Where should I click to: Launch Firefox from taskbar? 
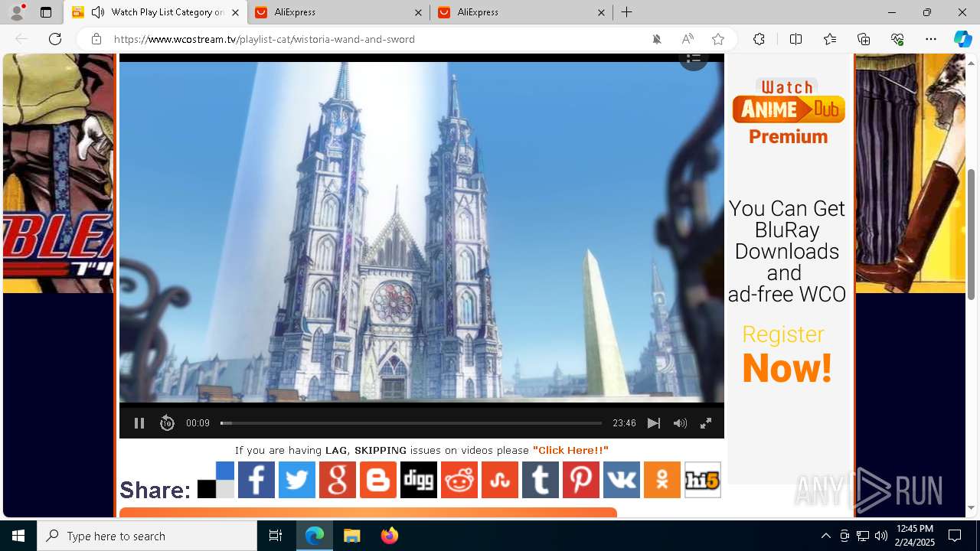click(x=390, y=536)
